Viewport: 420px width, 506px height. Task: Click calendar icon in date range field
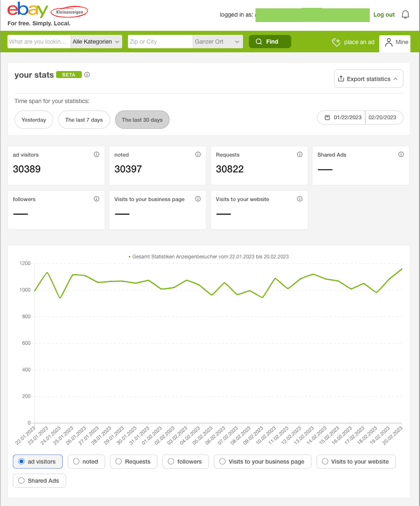click(x=327, y=117)
